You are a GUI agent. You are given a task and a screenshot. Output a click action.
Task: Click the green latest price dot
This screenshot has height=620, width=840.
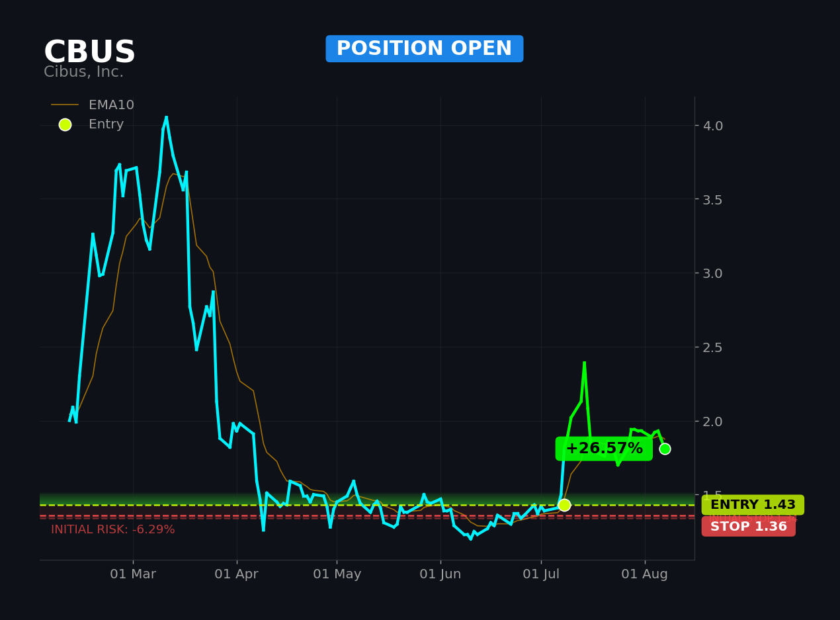click(665, 449)
